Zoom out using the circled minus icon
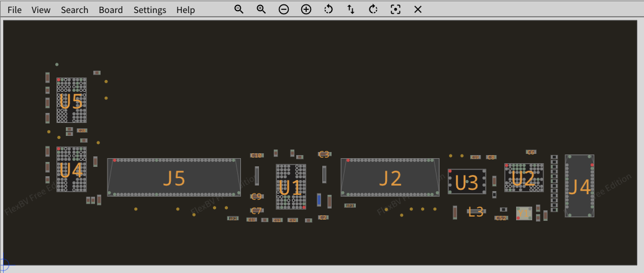The image size is (644, 273). tap(284, 9)
